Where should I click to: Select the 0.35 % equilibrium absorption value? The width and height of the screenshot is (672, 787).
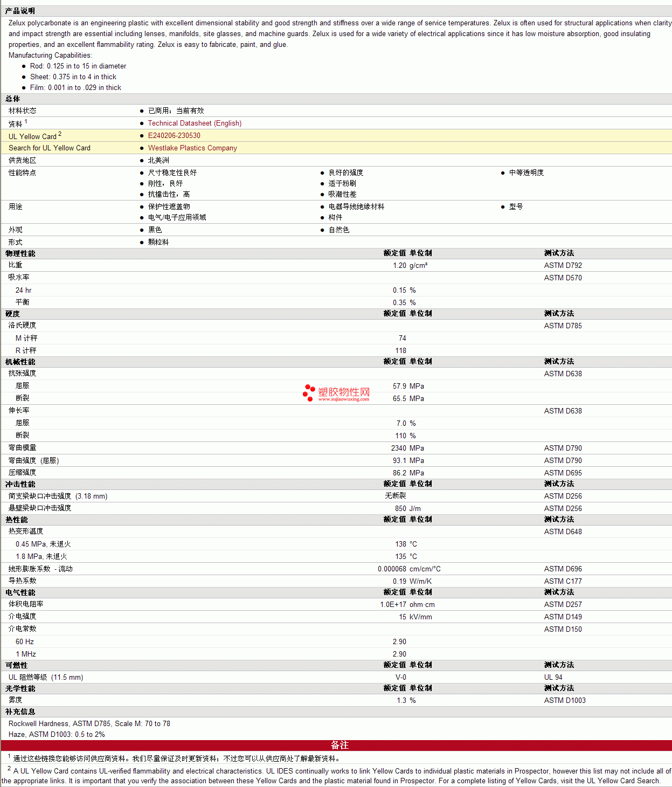pos(404,302)
